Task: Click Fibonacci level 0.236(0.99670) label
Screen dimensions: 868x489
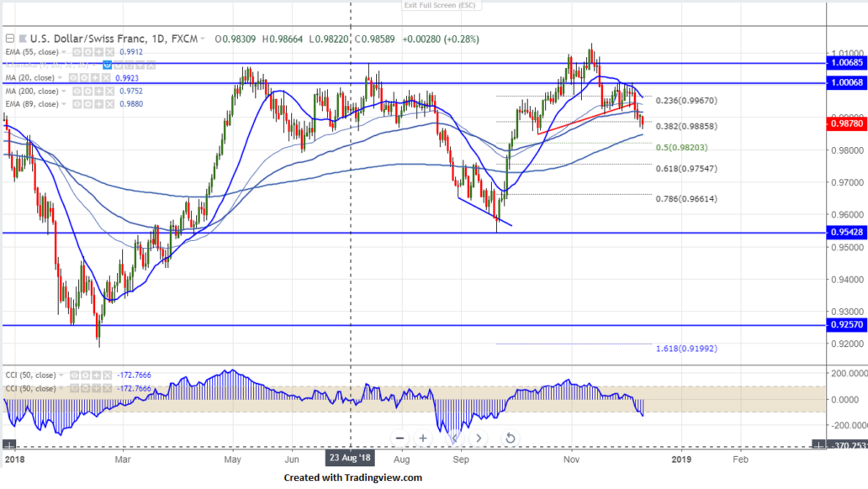Action: (x=686, y=101)
